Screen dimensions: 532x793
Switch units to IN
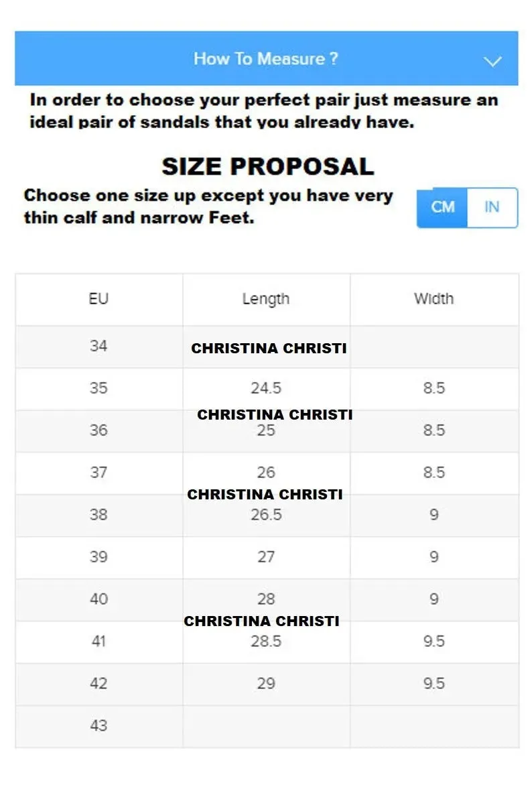point(492,207)
